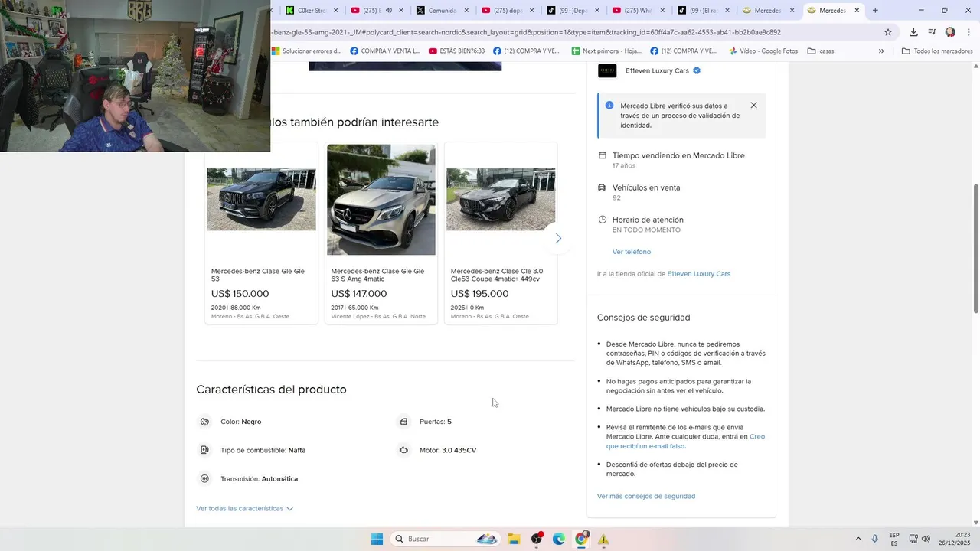
Task: Open the E11even Luxury Cars official store link
Action: [x=698, y=274]
